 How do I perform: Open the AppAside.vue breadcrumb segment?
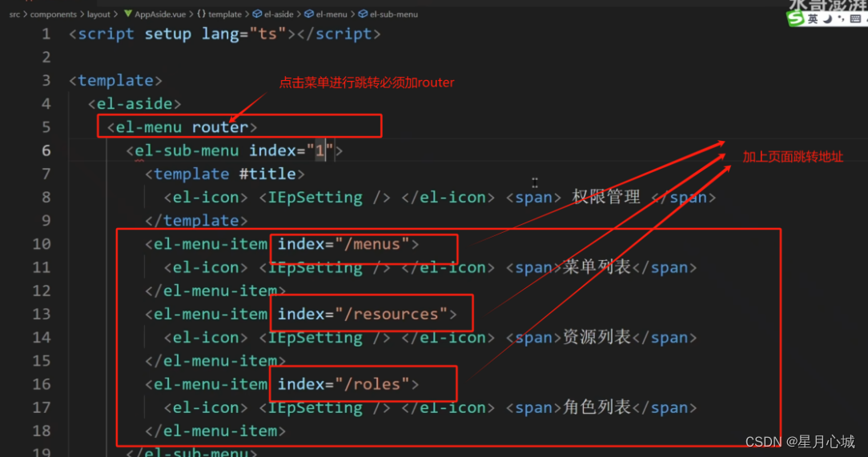160,14
